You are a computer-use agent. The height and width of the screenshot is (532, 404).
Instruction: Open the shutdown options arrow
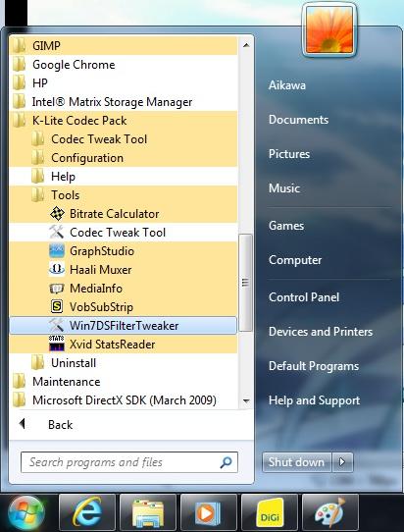click(x=342, y=462)
